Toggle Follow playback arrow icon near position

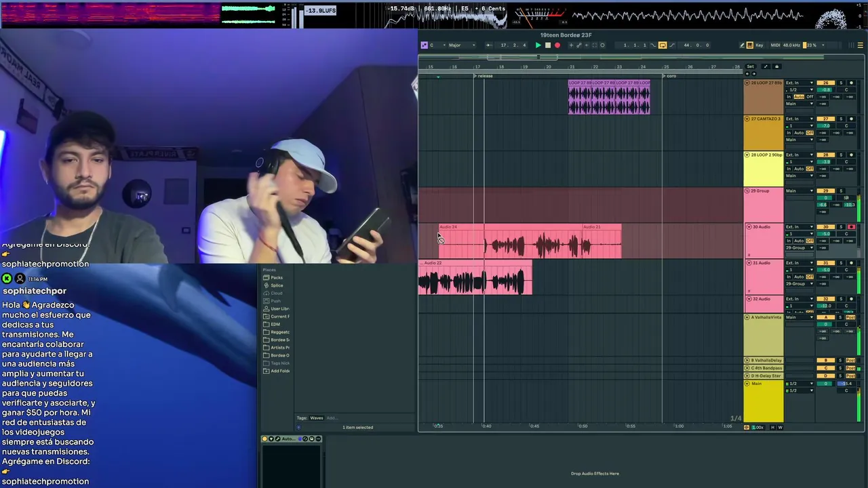489,45
